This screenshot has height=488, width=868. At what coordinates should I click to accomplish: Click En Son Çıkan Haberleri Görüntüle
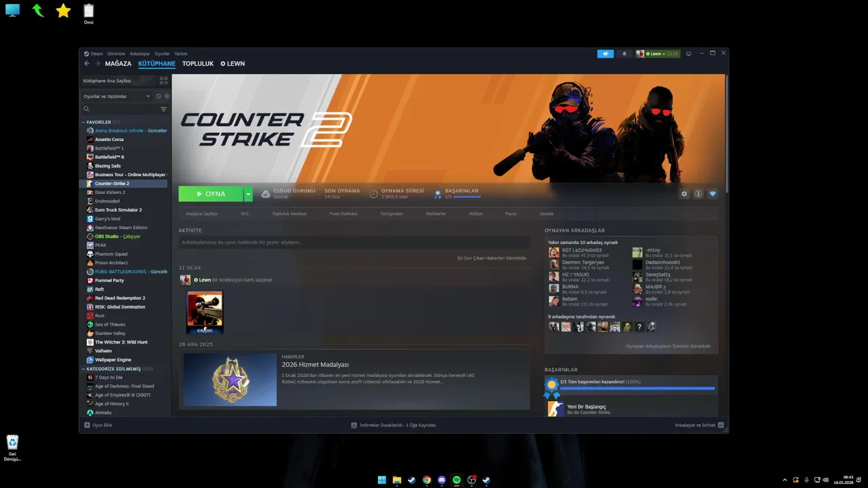pos(492,258)
